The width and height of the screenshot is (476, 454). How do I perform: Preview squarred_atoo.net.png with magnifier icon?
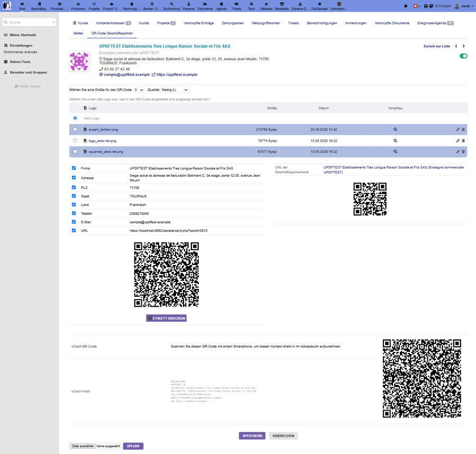click(x=395, y=151)
